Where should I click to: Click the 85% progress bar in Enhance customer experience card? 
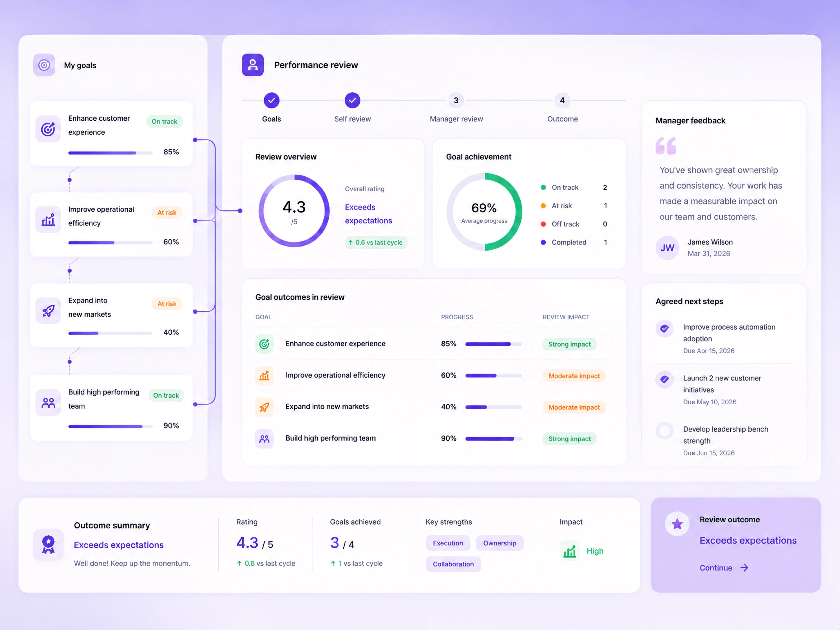point(111,153)
